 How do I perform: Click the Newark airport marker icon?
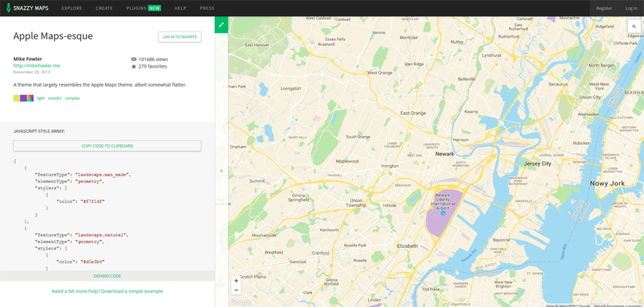point(443,213)
